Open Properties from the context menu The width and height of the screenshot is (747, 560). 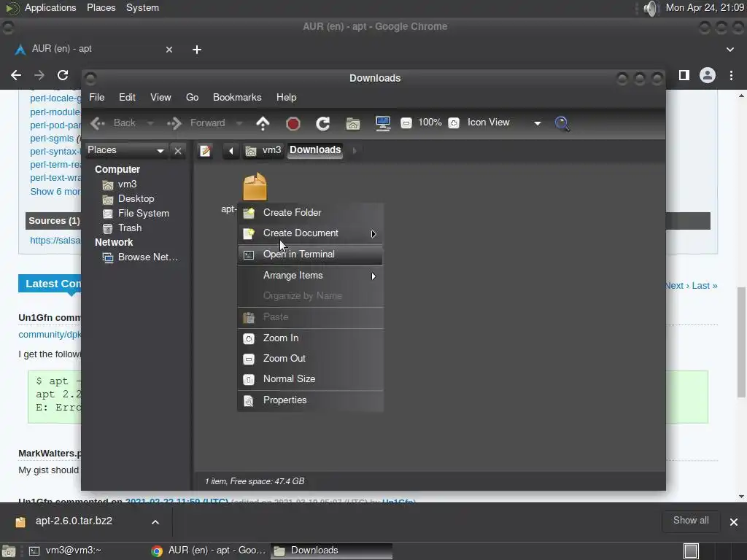tap(310, 400)
